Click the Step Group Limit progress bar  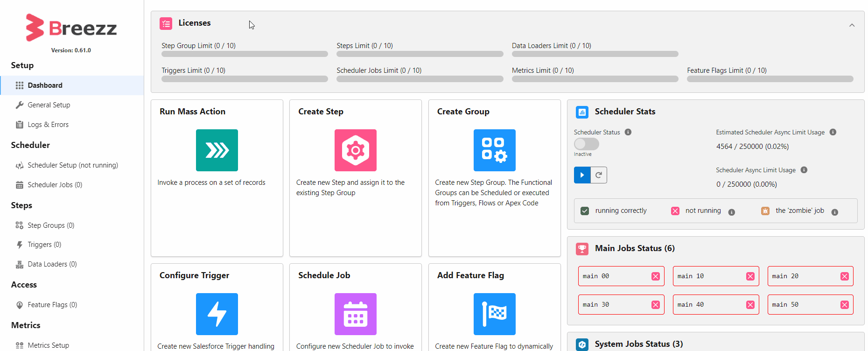coord(245,54)
